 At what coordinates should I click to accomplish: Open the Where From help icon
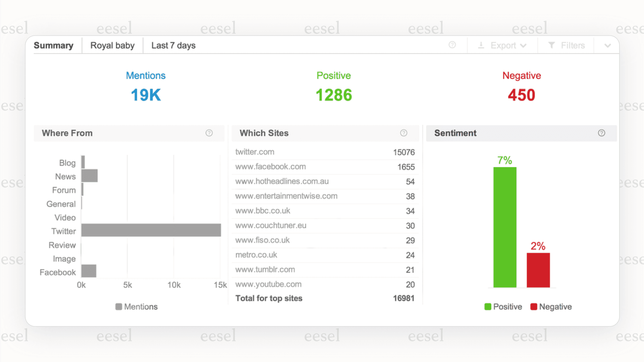pos(209,133)
